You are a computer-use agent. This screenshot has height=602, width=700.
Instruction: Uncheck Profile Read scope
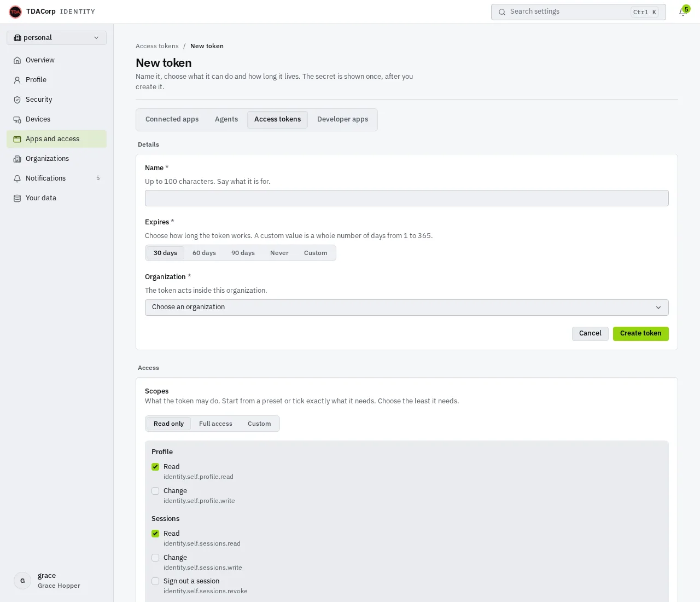pyautogui.click(x=155, y=467)
